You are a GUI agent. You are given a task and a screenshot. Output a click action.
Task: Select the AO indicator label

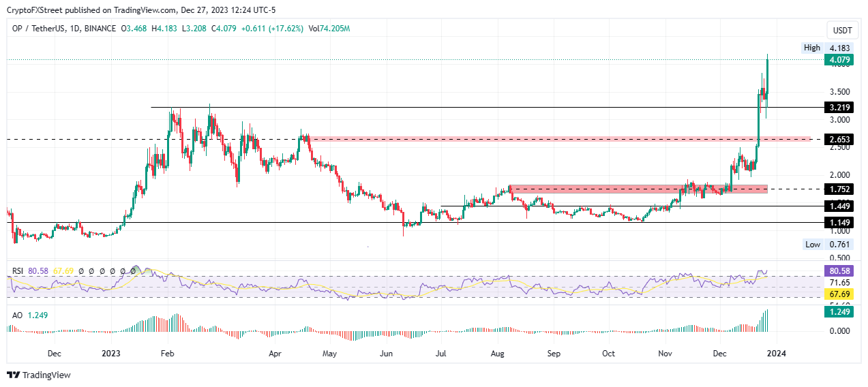click(16, 315)
